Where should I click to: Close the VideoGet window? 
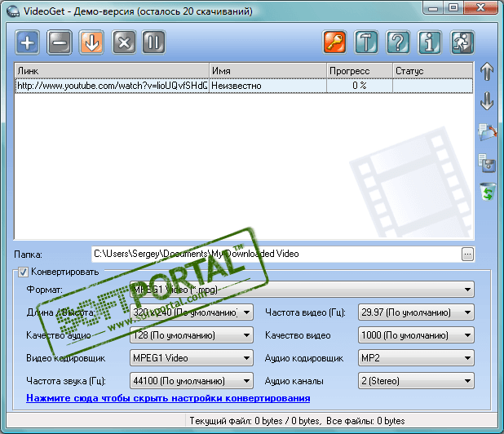(x=481, y=7)
